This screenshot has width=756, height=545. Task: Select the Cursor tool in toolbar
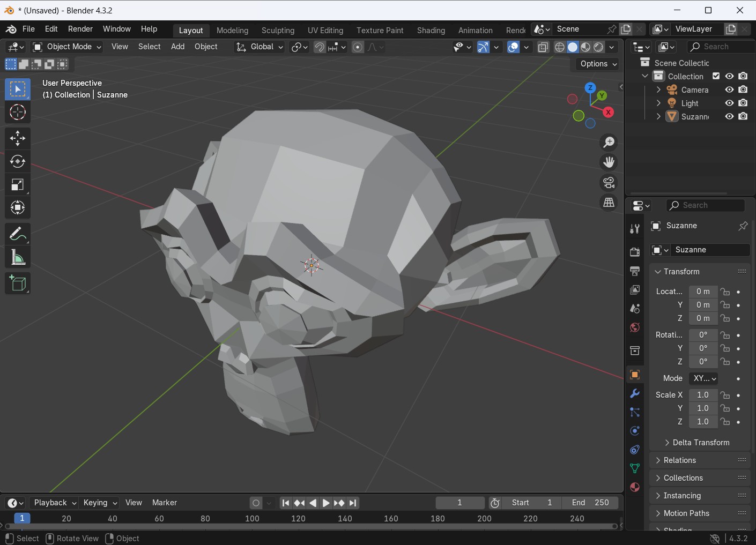[x=18, y=112]
